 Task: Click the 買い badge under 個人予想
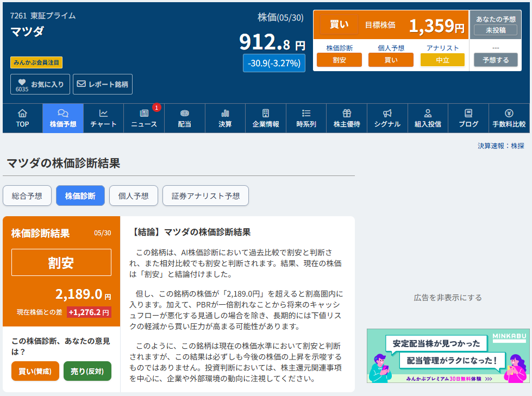(391, 60)
